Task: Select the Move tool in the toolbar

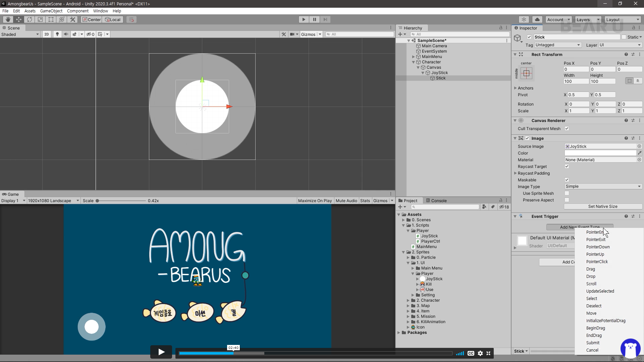Action: 19,19
